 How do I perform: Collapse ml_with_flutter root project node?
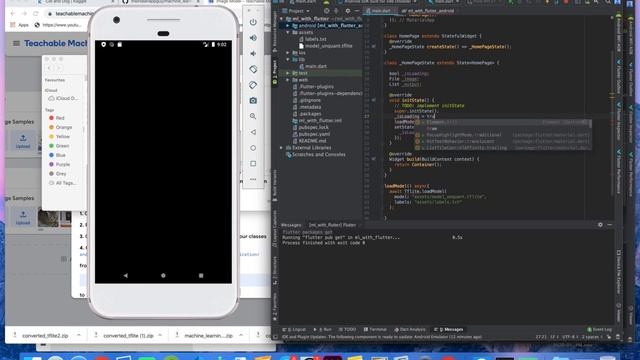281,19
